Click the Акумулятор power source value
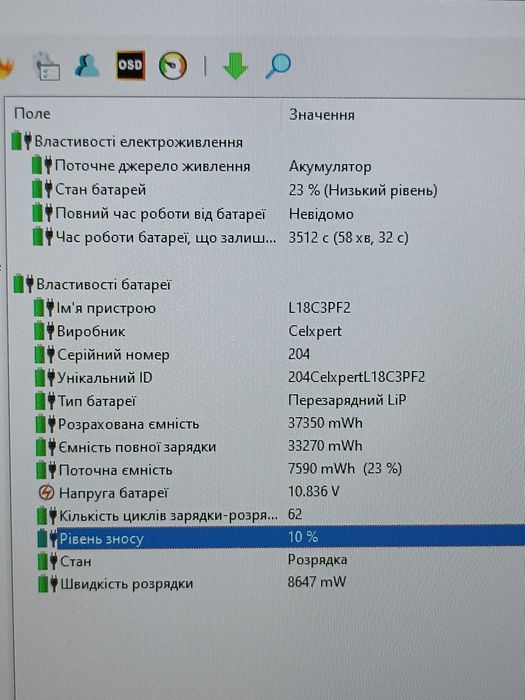This screenshot has width=525, height=700. [x=330, y=167]
